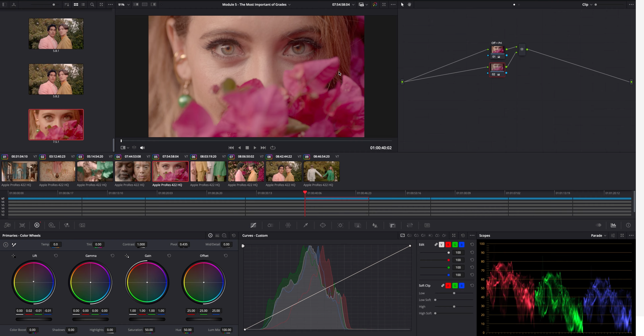Toggle the Curves edit channel link

(x=436, y=245)
